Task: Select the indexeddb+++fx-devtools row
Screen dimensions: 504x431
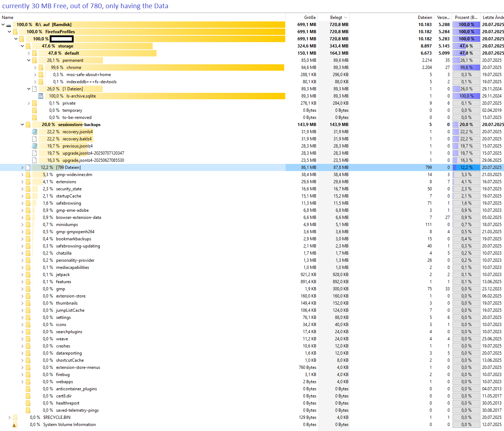Action: coord(252,82)
